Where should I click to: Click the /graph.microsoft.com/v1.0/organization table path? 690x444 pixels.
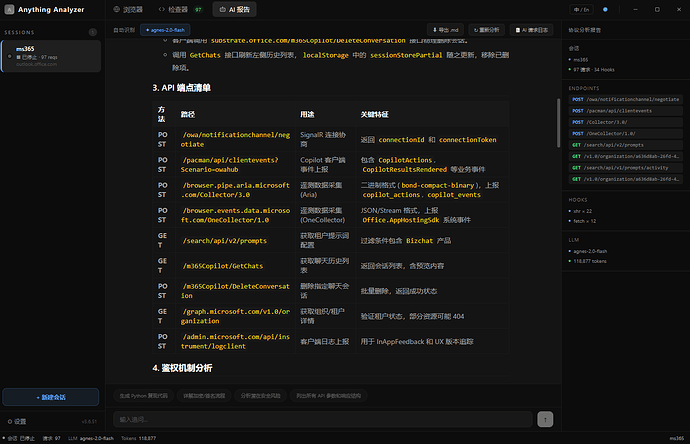pos(235,316)
